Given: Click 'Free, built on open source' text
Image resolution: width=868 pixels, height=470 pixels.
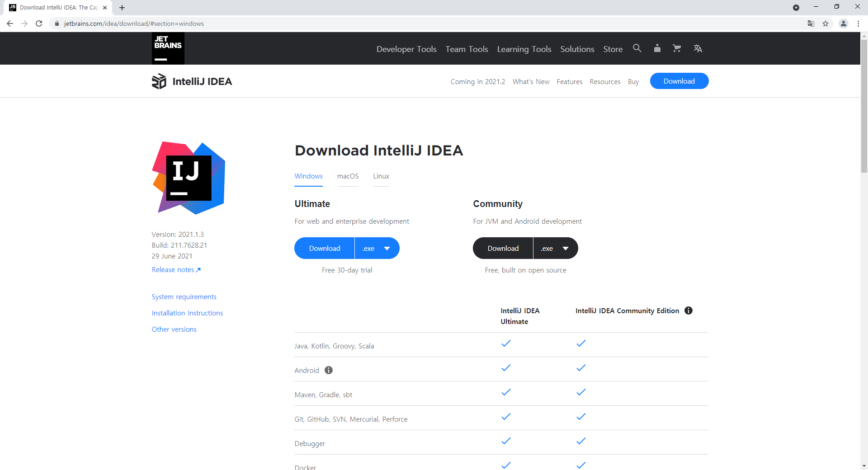Looking at the screenshot, I should (525, 270).
